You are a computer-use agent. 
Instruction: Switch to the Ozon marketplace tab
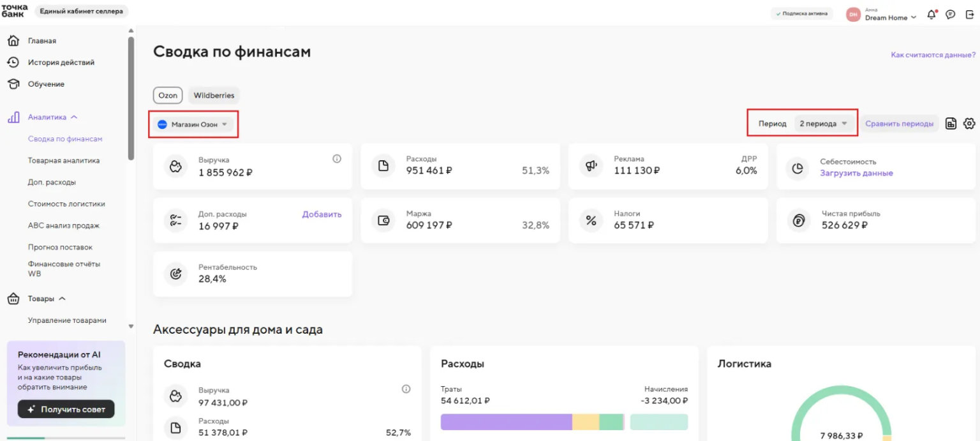click(x=168, y=95)
